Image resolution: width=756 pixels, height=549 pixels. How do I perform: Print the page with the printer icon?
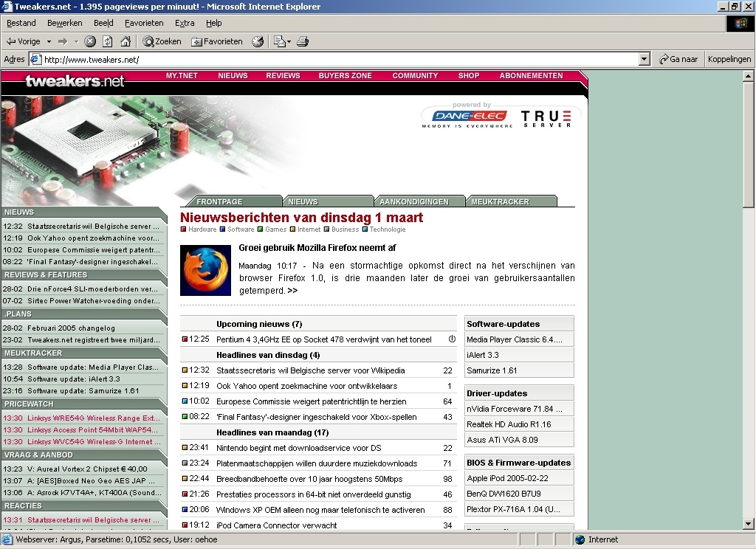coord(303,41)
